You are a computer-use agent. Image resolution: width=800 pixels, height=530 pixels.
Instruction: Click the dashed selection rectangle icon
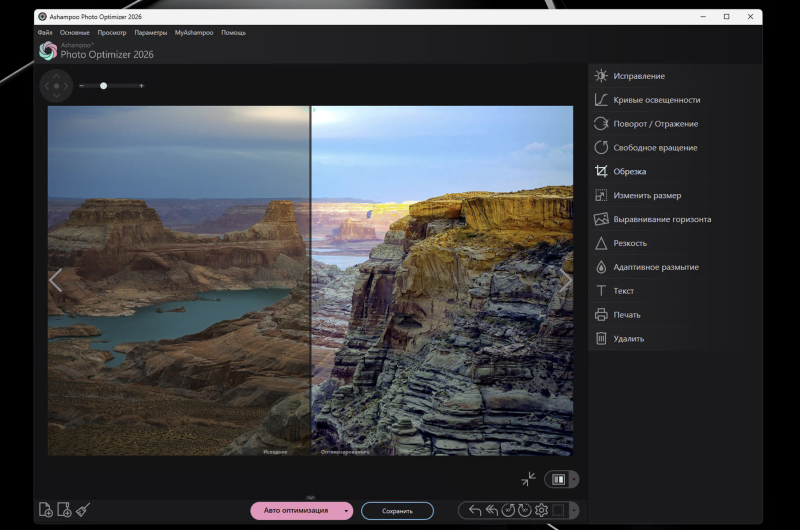pyautogui.click(x=558, y=510)
